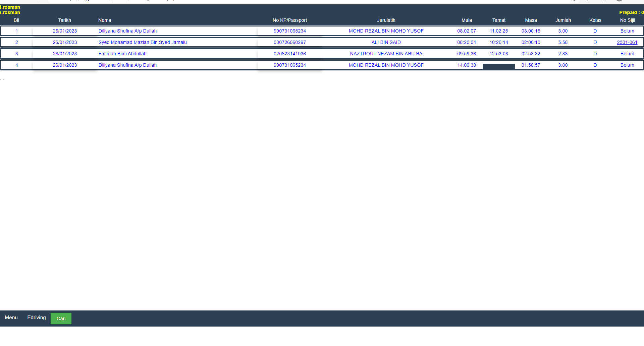Click the end time 12:53:08
The image size is (644, 346).
coord(499,54)
